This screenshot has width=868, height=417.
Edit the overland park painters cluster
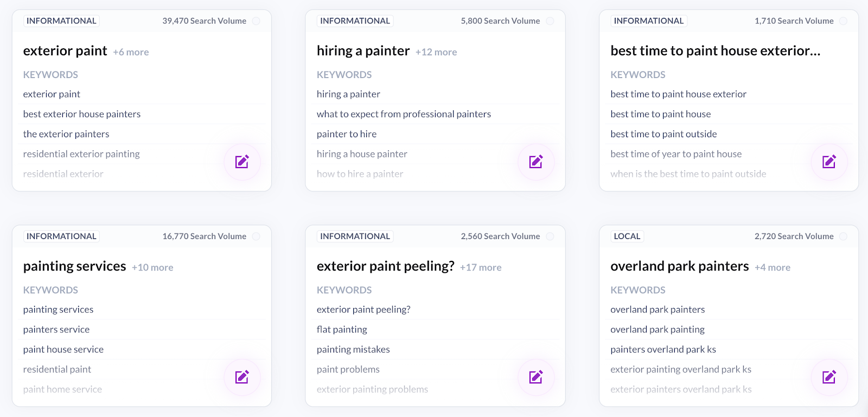point(829,377)
